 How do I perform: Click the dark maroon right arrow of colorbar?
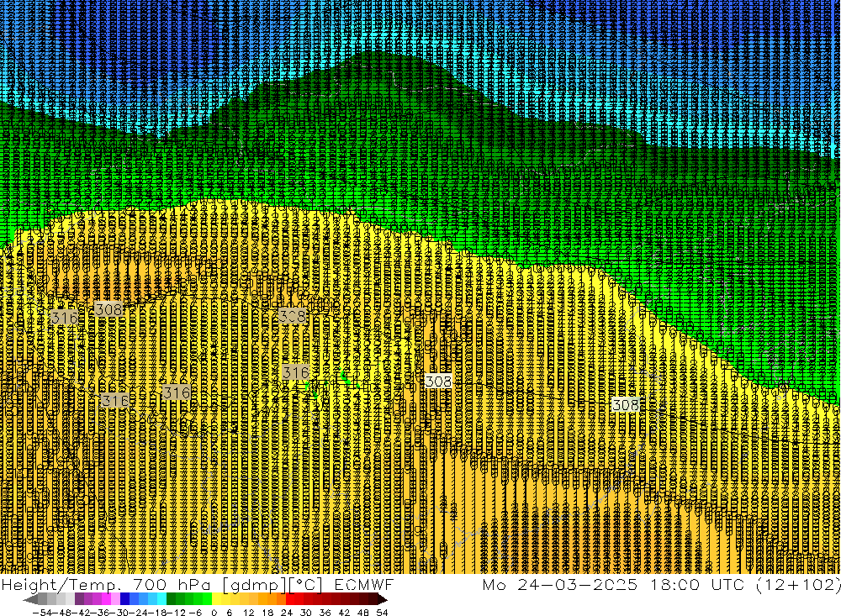(x=383, y=599)
